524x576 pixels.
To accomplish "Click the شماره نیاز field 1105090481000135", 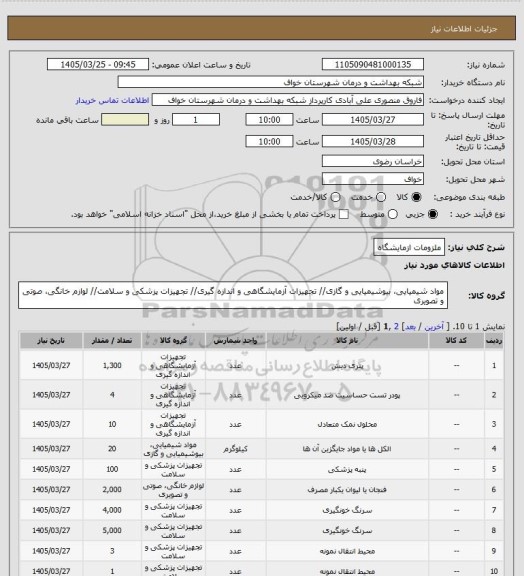I will (373, 64).
